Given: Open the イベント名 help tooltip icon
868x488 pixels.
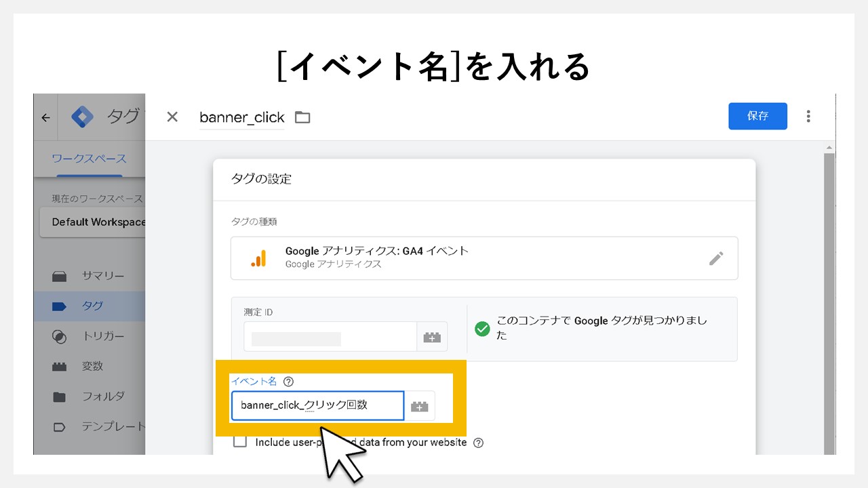Looking at the screenshot, I should (x=288, y=381).
